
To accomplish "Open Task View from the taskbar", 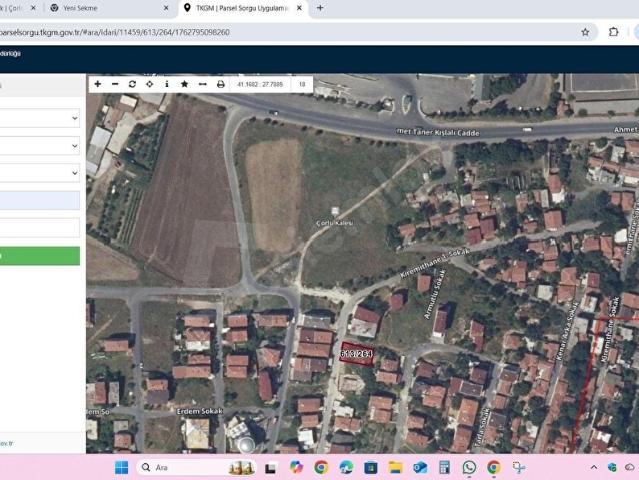I will 270,468.
